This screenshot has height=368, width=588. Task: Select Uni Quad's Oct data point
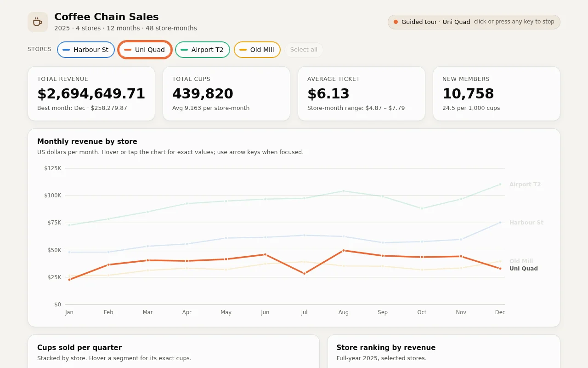pos(422,257)
